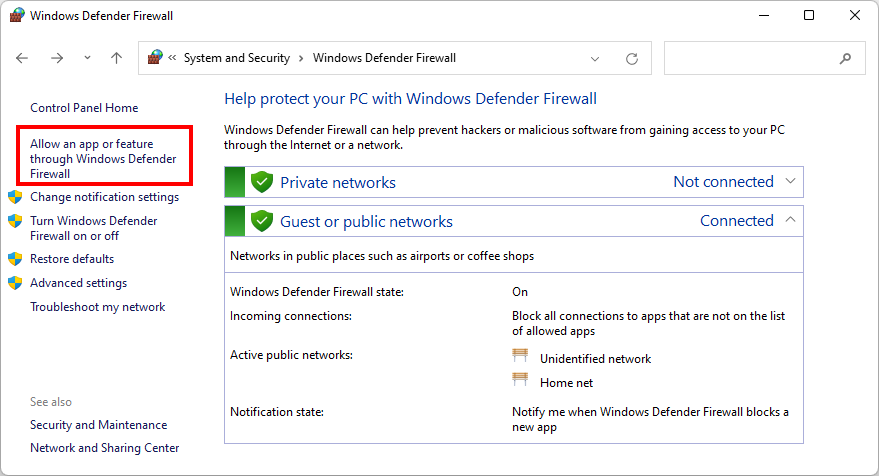Click the green shield beside Guest or public networks

[262, 221]
